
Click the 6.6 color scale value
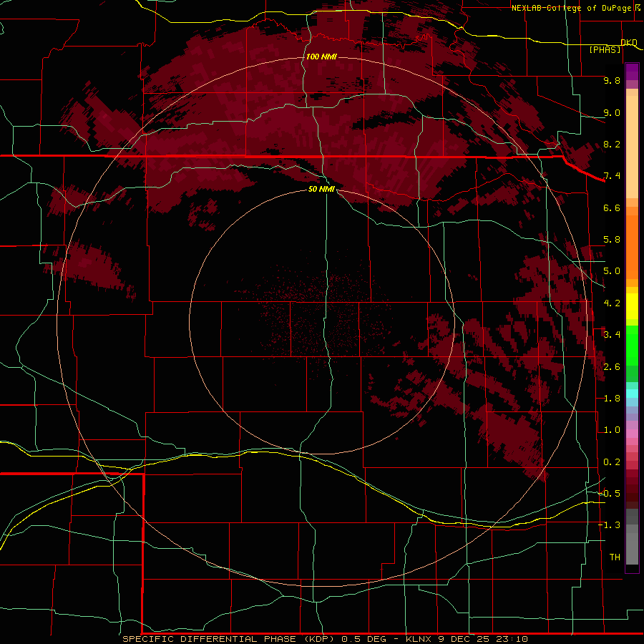(612, 208)
